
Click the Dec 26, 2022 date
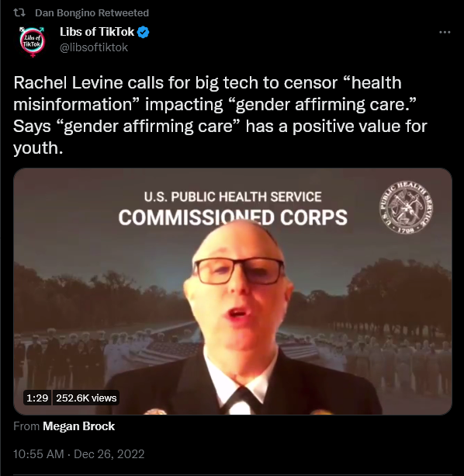(x=109, y=454)
